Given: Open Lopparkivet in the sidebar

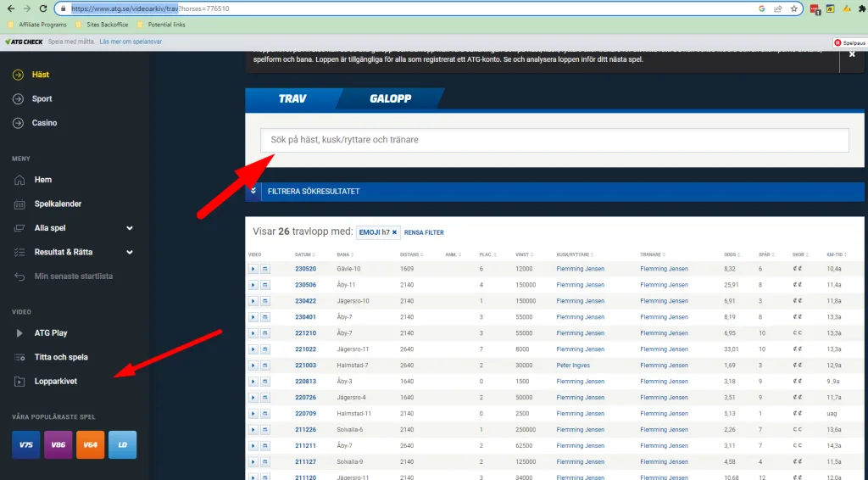Looking at the screenshot, I should (x=55, y=381).
